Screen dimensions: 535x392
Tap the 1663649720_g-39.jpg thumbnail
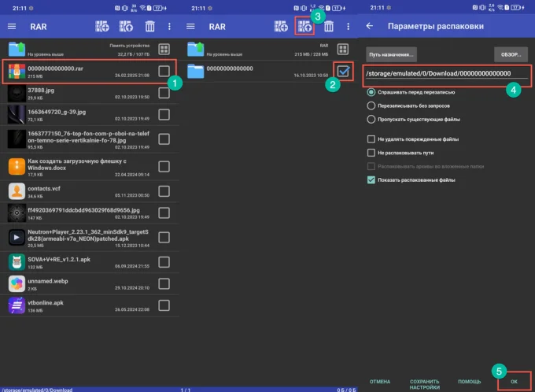[17, 115]
